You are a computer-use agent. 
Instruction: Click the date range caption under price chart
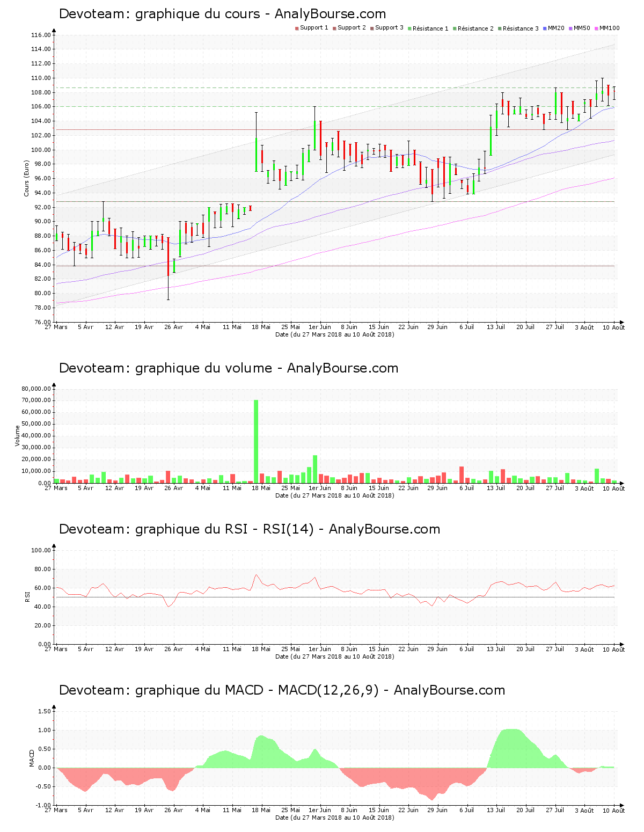click(x=334, y=334)
